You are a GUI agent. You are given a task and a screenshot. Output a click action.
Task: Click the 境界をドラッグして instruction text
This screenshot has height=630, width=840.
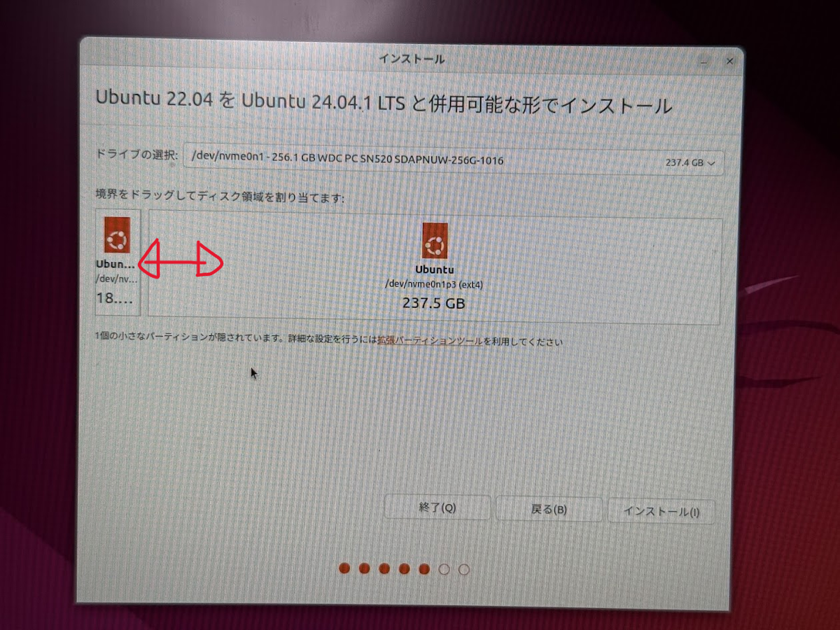(220, 198)
